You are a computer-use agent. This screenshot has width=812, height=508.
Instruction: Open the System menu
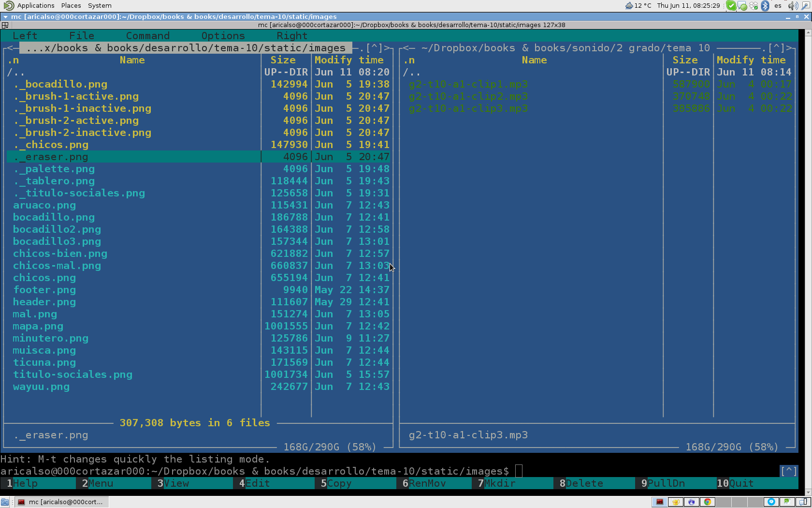(100, 5)
